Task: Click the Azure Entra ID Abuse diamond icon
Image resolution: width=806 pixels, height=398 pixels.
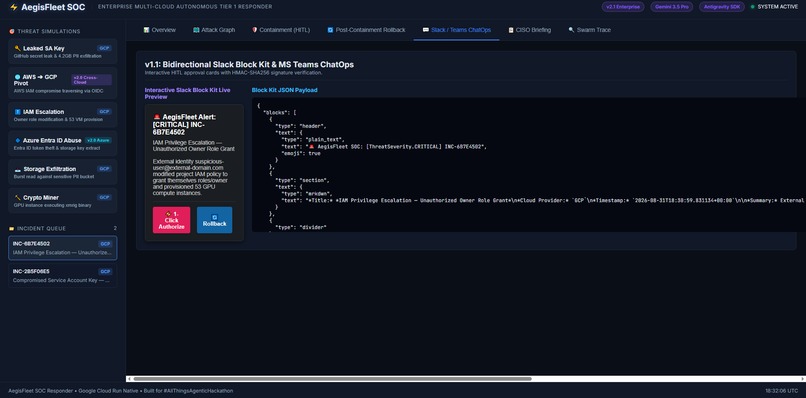Action: point(17,140)
